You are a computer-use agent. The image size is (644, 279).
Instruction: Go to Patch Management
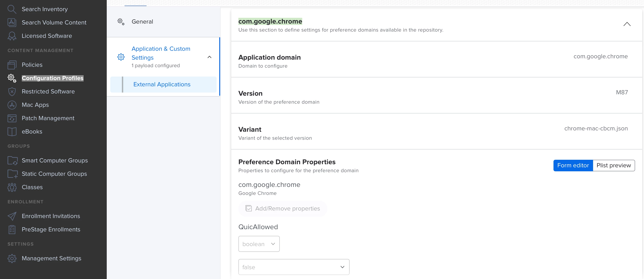(x=48, y=118)
